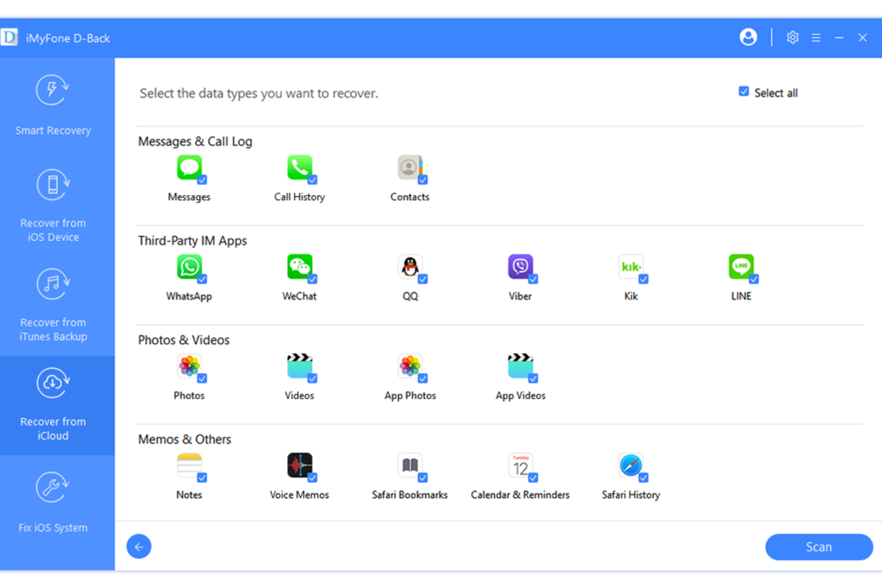882x588 pixels.
Task: Open the settings gear icon
Action: (793, 37)
